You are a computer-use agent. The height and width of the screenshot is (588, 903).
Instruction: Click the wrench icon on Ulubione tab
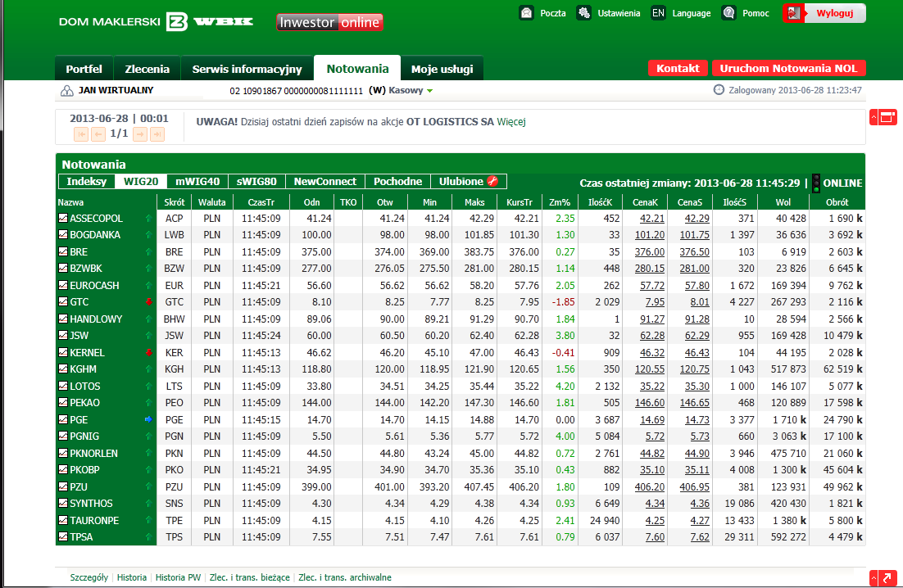(492, 181)
